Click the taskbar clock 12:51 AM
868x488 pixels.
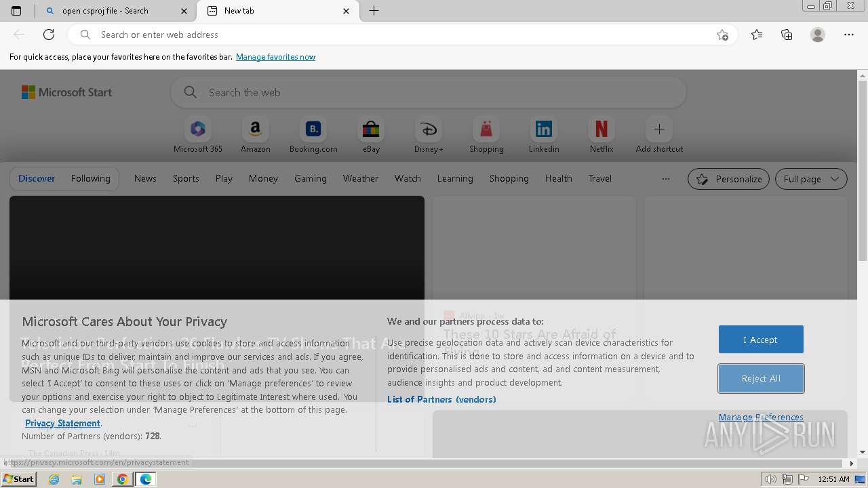pos(833,479)
